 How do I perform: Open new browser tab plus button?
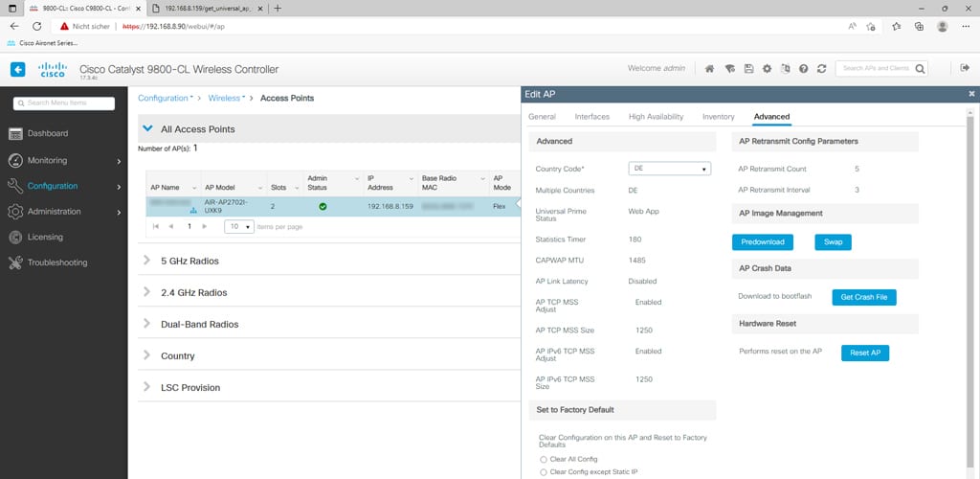pos(278,9)
